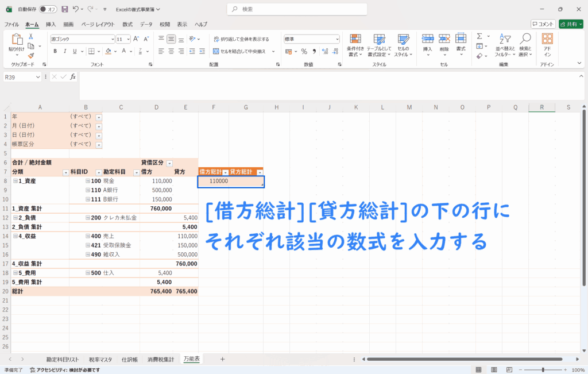Click the Format Painter brush icon
Image resolution: width=588 pixels, height=374 pixels.
[x=31, y=56]
